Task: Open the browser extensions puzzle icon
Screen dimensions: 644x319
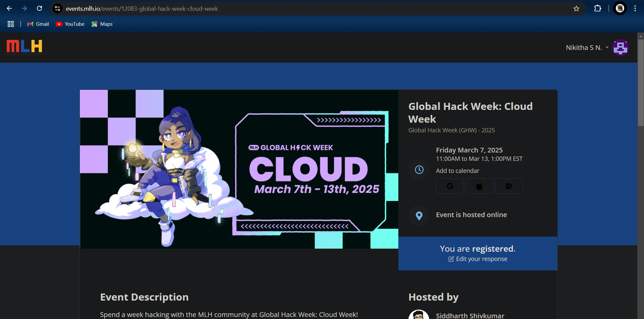Action: pos(598,8)
